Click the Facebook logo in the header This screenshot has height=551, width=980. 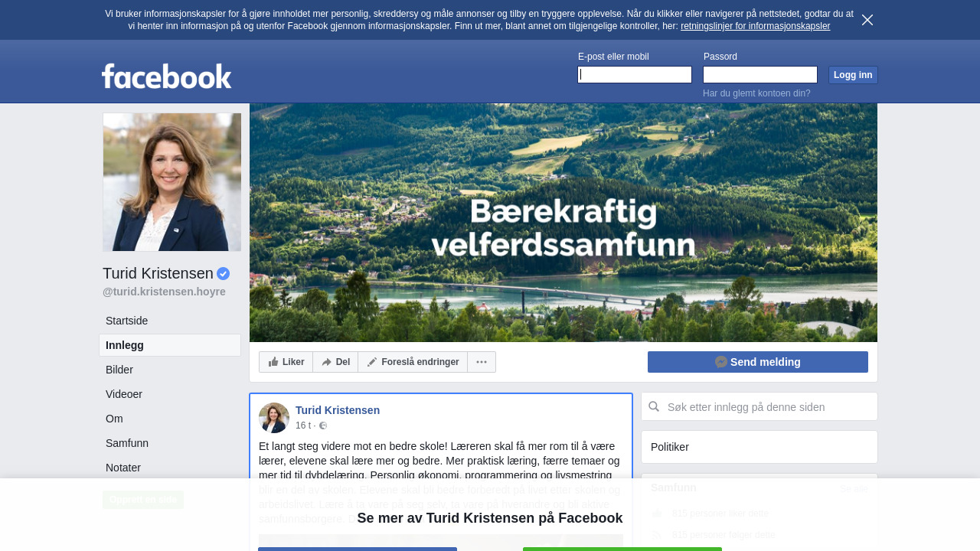click(x=167, y=76)
